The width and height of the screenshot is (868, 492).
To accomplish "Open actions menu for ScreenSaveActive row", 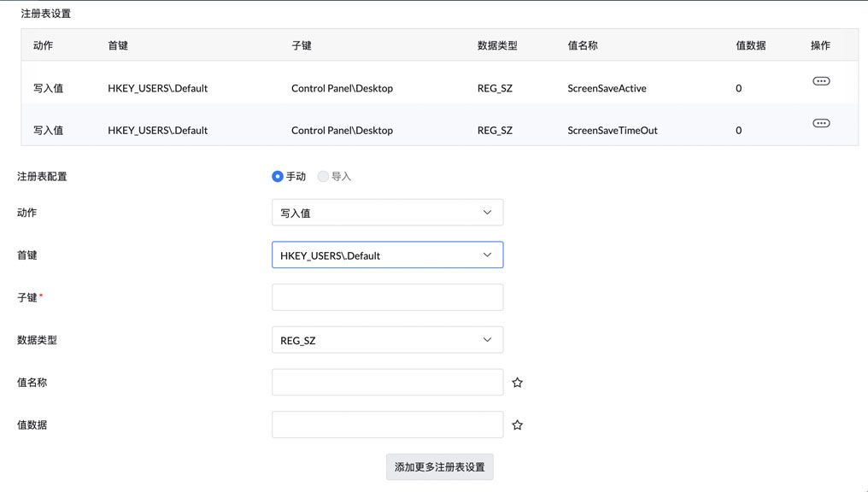I will click(x=821, y=81).
